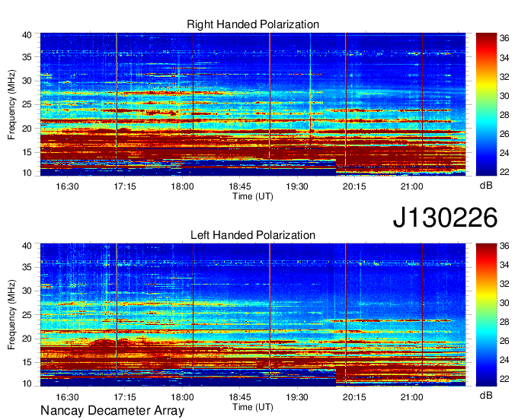This screenshot has height=420, width=518.
Task: Click the 22 value on the upper color bar
Action: [x=504, y=172]
